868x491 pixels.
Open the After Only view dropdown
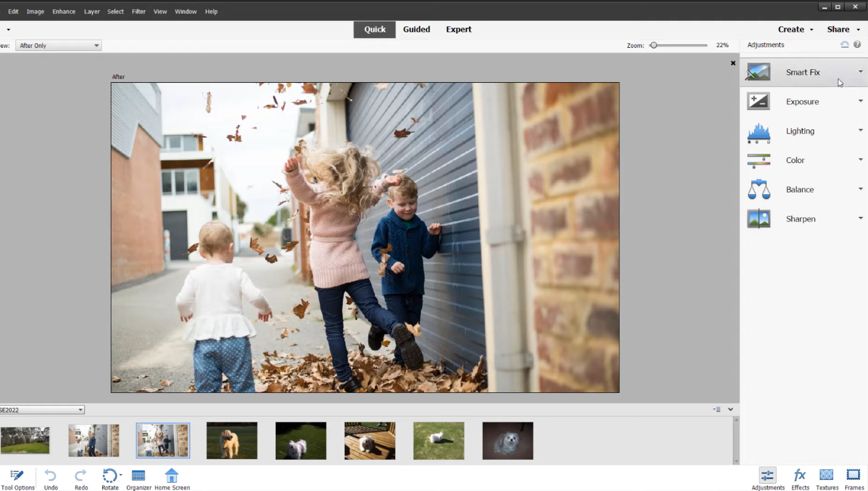58,45
